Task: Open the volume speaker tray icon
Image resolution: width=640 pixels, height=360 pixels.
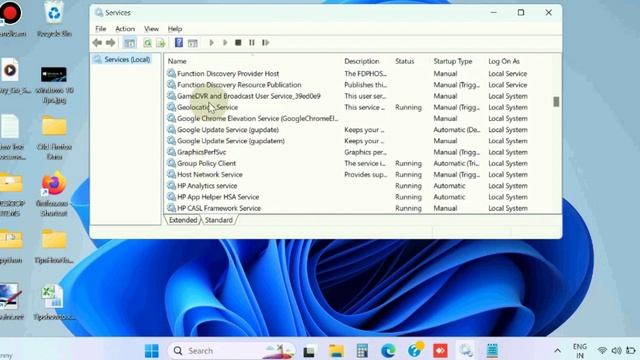Action: 616,351
